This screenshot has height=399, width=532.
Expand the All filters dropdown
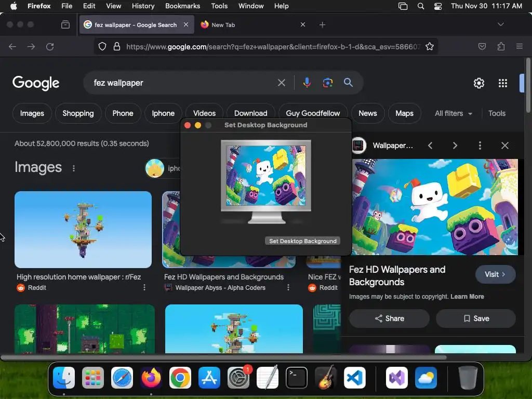(x=453, y=113)
